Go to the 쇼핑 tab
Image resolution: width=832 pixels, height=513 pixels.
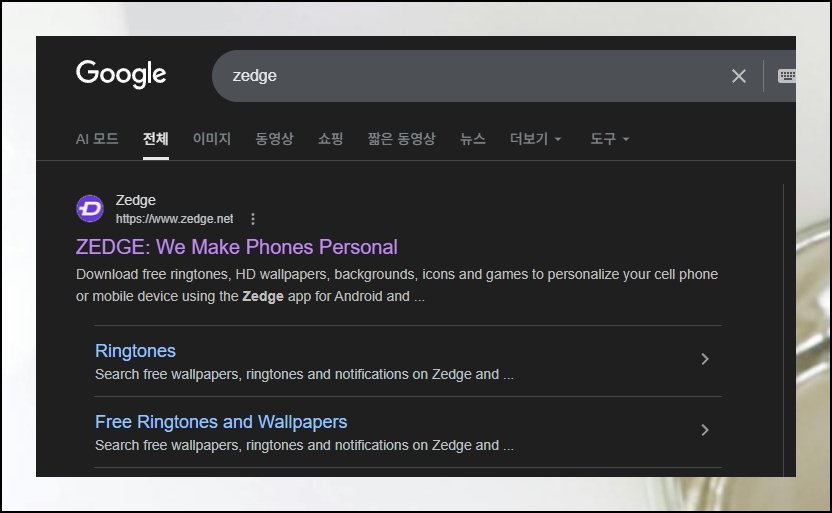click(331, 139)
